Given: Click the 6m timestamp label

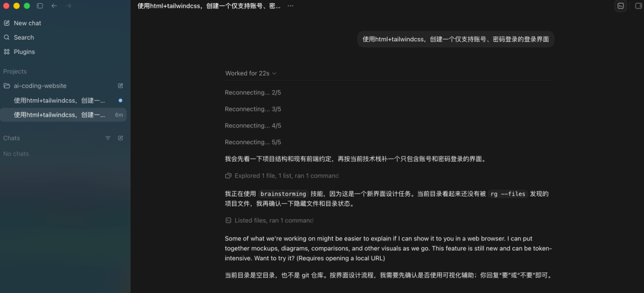Looking at the screenshot, I should (x=119, y=115).
